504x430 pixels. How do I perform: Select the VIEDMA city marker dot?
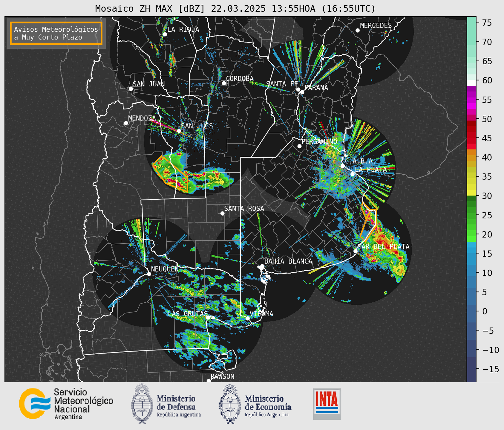[248, 318]
